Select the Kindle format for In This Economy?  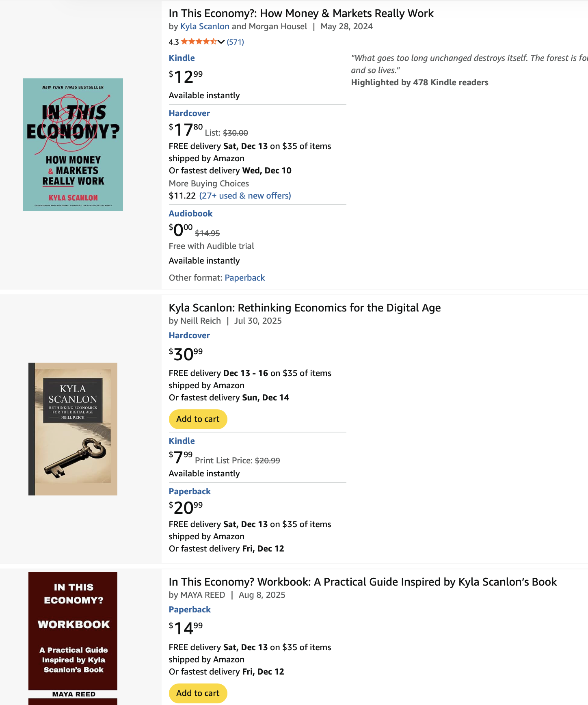click(182, 58)
